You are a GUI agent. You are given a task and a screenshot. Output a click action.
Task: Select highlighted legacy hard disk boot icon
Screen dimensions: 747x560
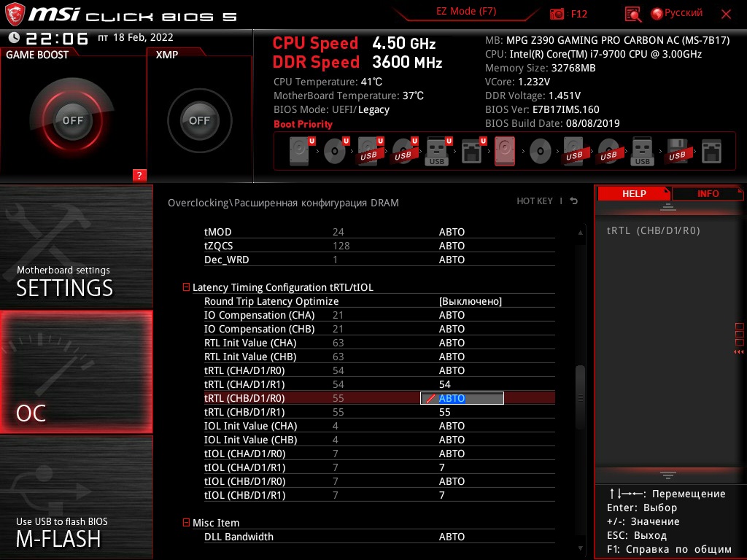point(505,151)
